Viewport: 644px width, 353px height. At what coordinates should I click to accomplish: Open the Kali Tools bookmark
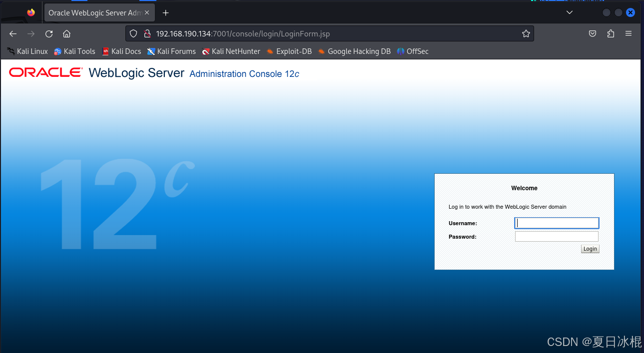click(x=74, y=51)
